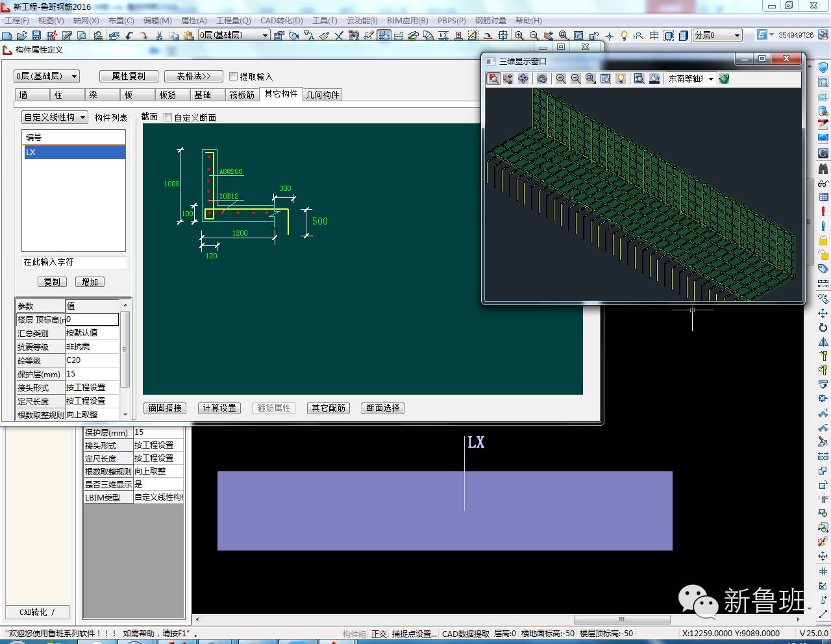
Task: Open the 0层(基础层) dropdown in property dialog
Action: [47, 76]
